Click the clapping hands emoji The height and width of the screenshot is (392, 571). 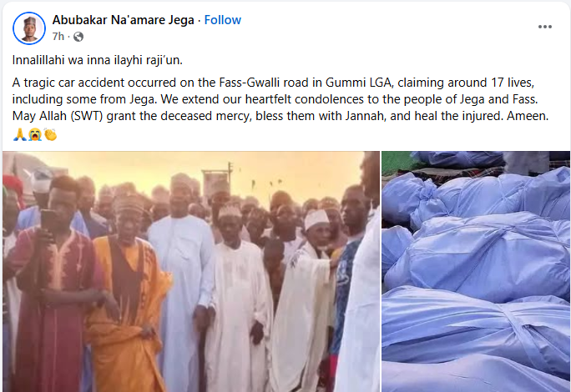[x=51, y=134]
